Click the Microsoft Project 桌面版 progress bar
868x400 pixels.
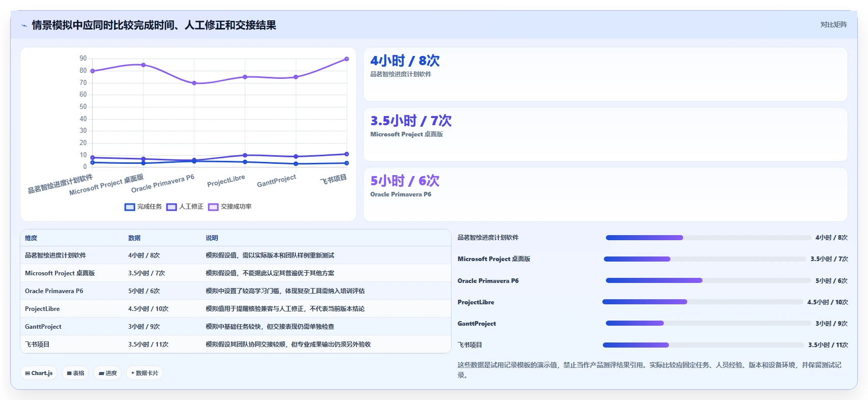[x=705, y=259]
